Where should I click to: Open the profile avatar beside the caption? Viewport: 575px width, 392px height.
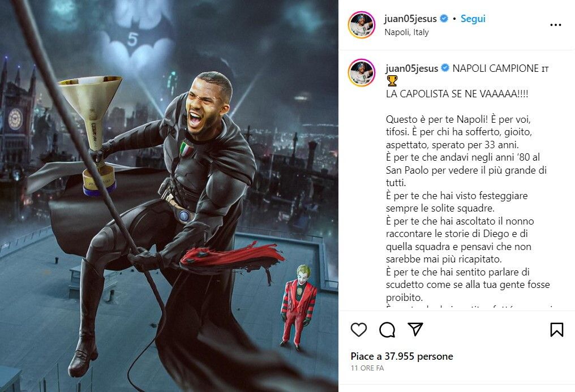(361, 72)
